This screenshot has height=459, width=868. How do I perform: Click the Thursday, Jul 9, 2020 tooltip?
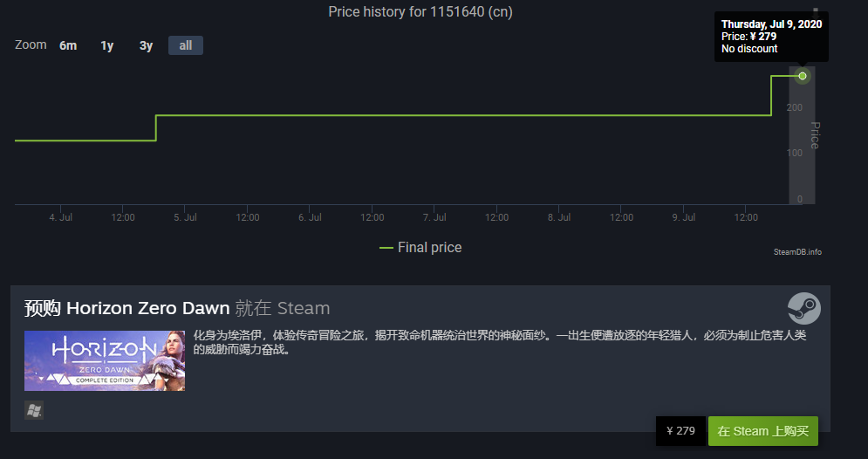pos(771,37)
